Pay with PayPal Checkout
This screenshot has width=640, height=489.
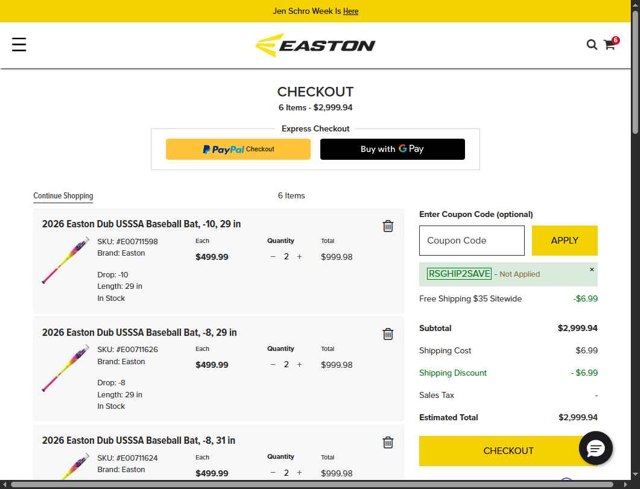(238, 149)
